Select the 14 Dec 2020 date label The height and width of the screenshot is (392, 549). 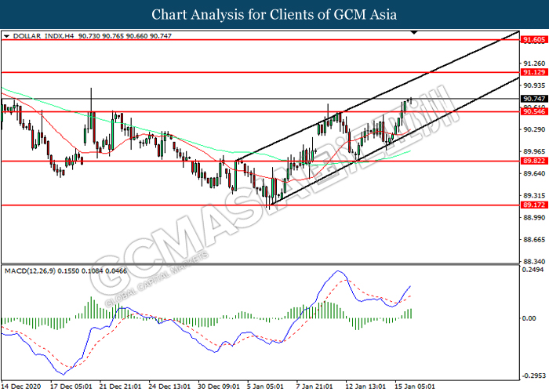(21, 386)
